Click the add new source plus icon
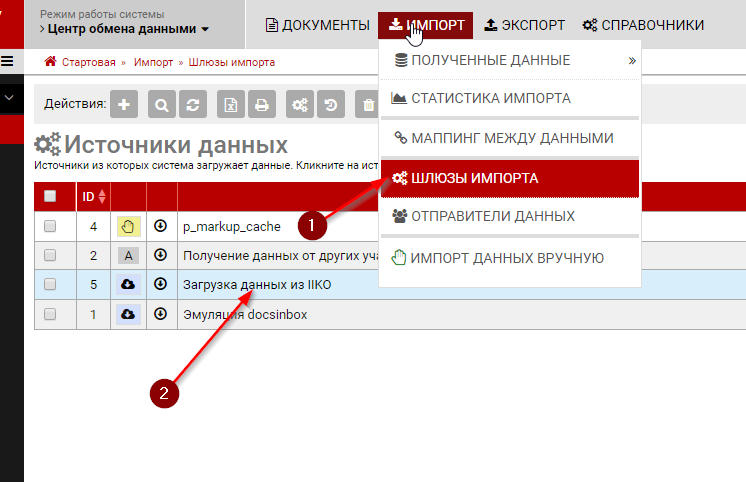 click(123, 104)
